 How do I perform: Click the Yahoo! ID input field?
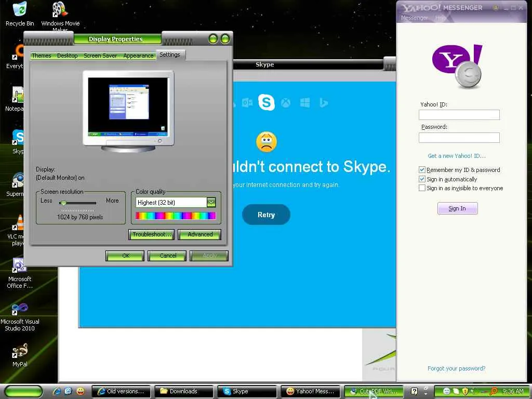[459, 115]
